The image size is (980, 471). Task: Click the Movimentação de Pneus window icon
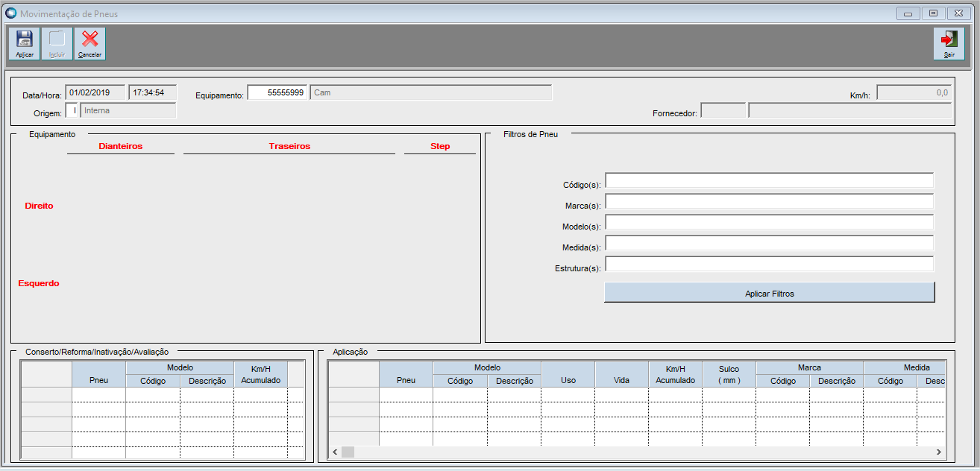10,13
